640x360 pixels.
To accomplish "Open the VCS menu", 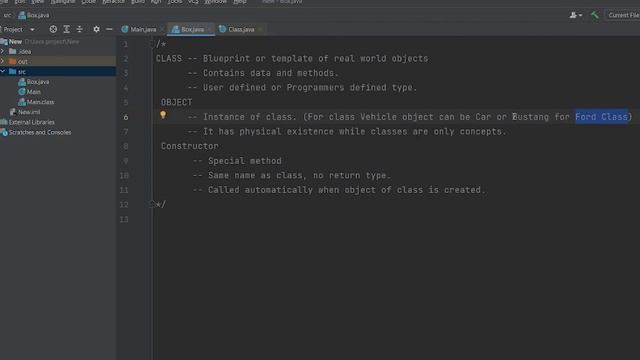I will point(193,2).
